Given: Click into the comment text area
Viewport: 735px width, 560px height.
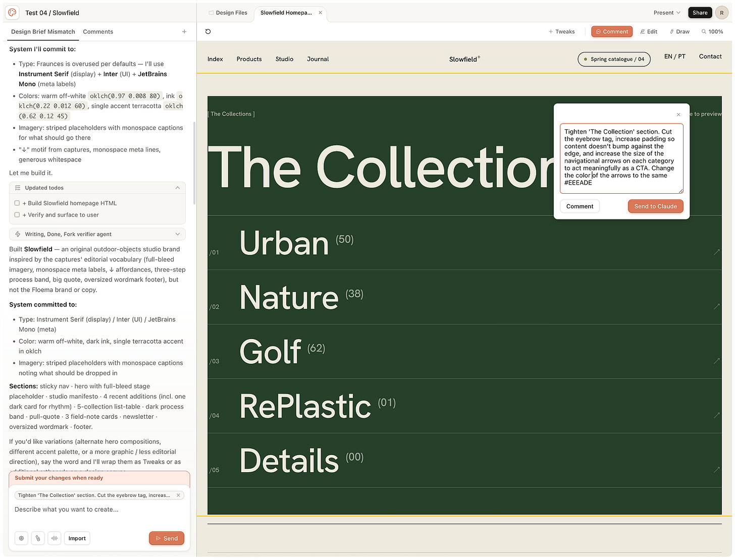Looking at the screenshot, I should 621,158.
